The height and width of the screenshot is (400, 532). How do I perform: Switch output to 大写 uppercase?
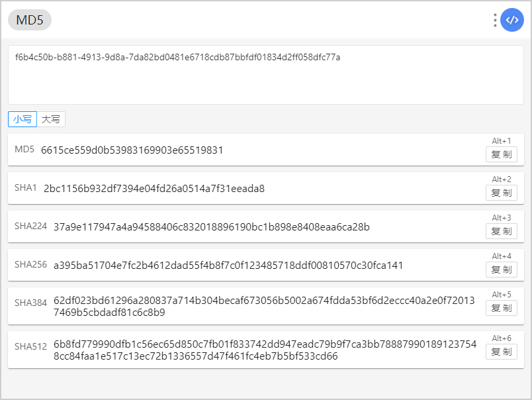pyautogui.click(x=51, y=119)
